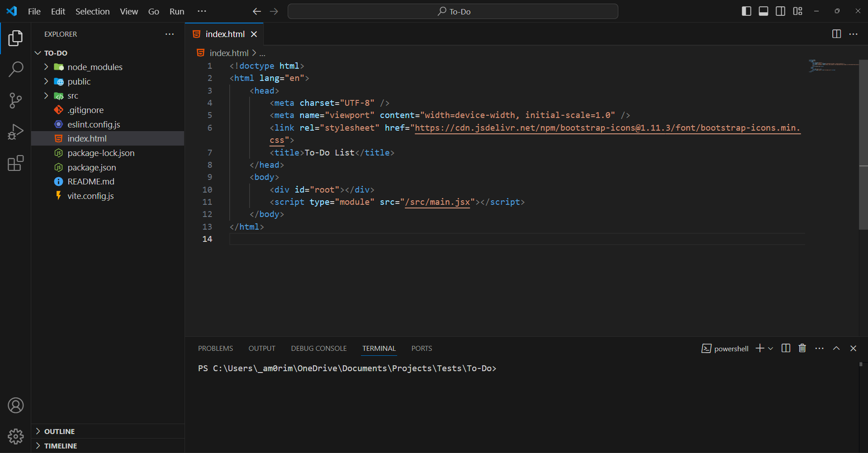868x453 pixels.
Task: Toggle the bottom panel layout icon
Action: tap(764, 11)
